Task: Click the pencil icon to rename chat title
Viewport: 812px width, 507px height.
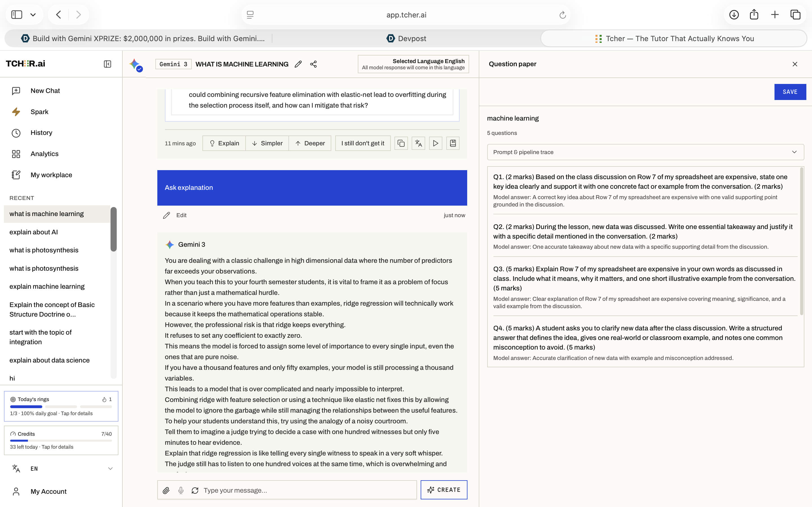Action: coord(298,64)
